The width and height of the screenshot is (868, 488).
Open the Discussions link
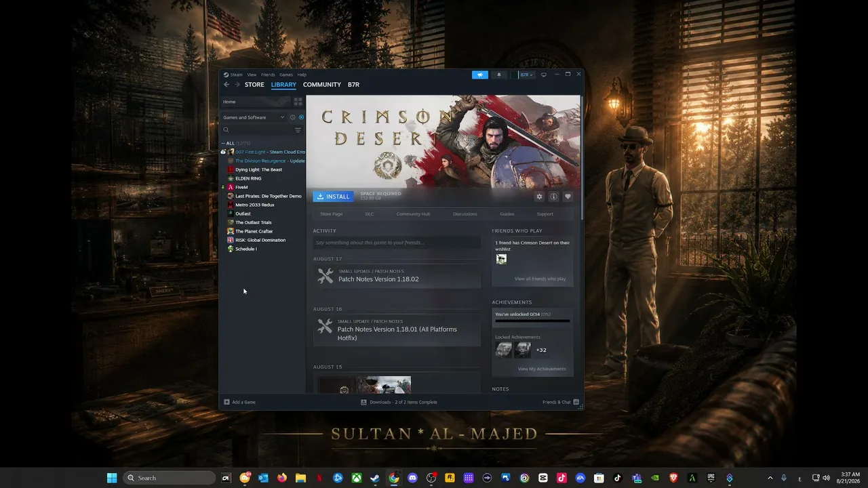465,214
